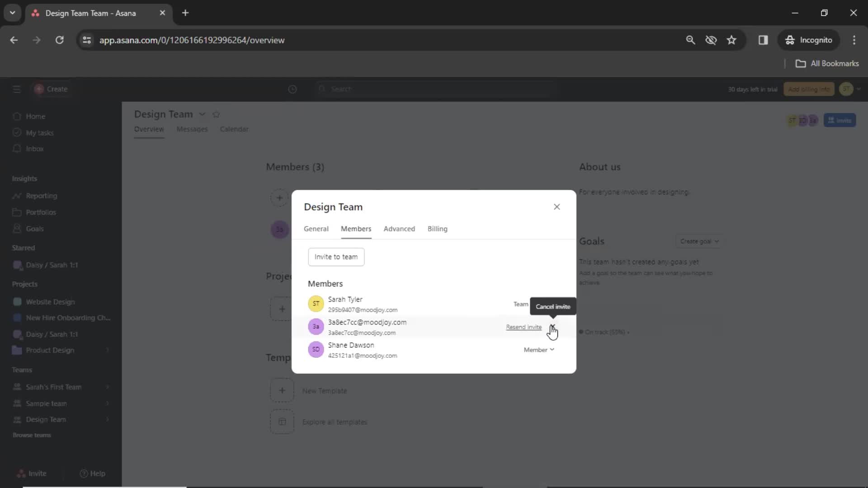868x488 pixels.
Task: Open Reporting insights icon
Action: pos(17,196)
